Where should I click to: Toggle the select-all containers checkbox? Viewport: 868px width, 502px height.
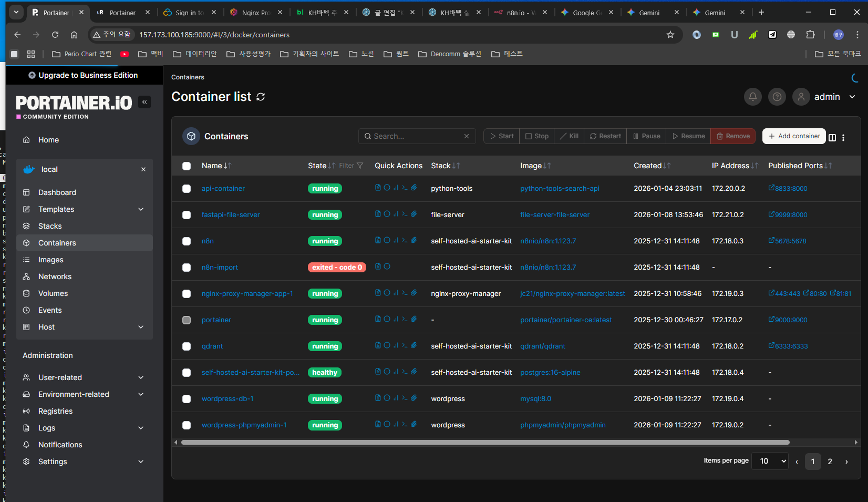click(187, 166)
